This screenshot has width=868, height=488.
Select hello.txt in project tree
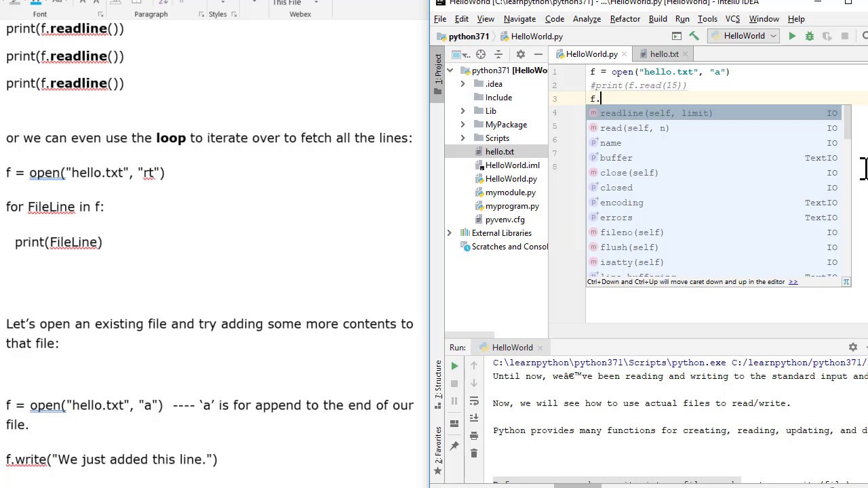tap(499, 152)
